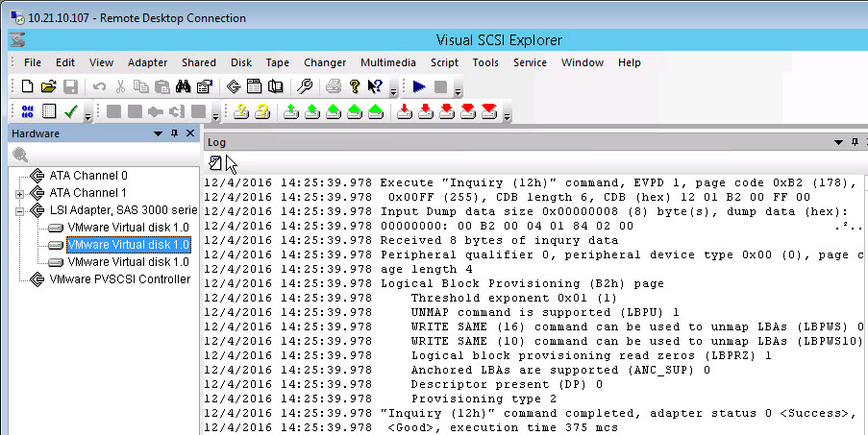Open the Script menu
The height and width of the screenshot is (435, 868).
(x=444, y=62)
